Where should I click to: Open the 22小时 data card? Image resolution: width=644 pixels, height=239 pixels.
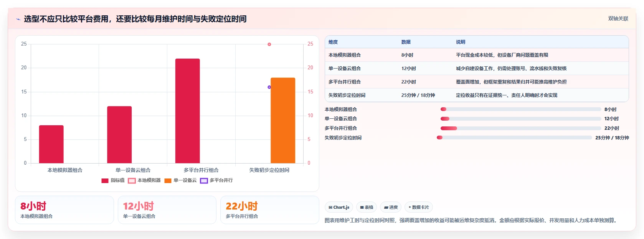point(270,210)
